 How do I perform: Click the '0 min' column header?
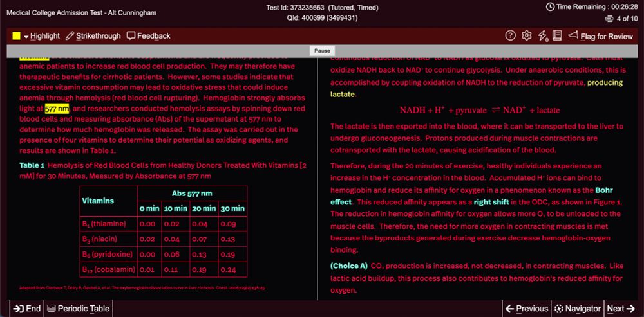[149, 209]
